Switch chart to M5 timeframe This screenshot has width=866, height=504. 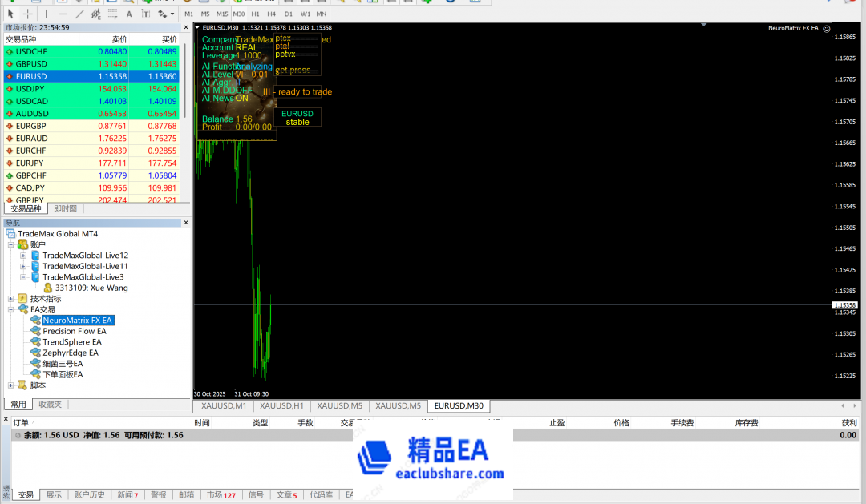point(205,14)
